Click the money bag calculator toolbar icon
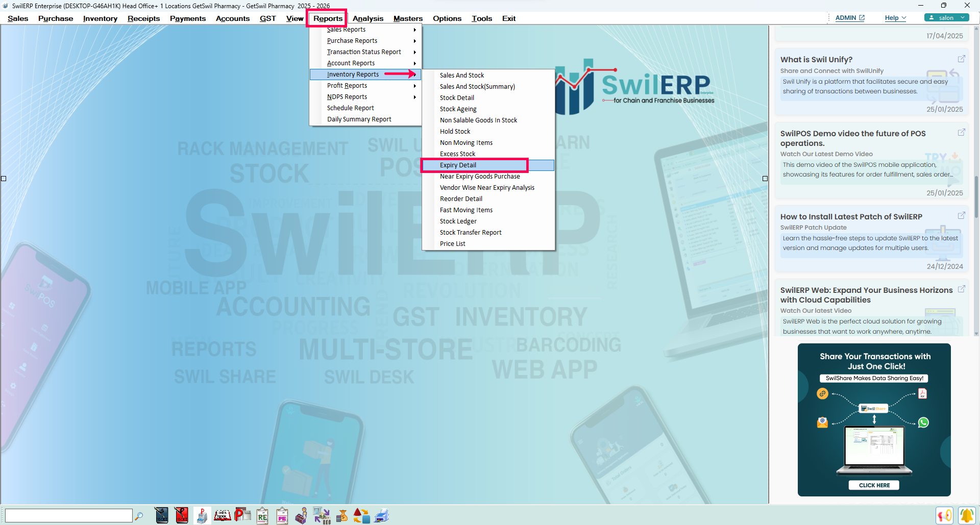980x525 pixels. [x=342, y=515]
